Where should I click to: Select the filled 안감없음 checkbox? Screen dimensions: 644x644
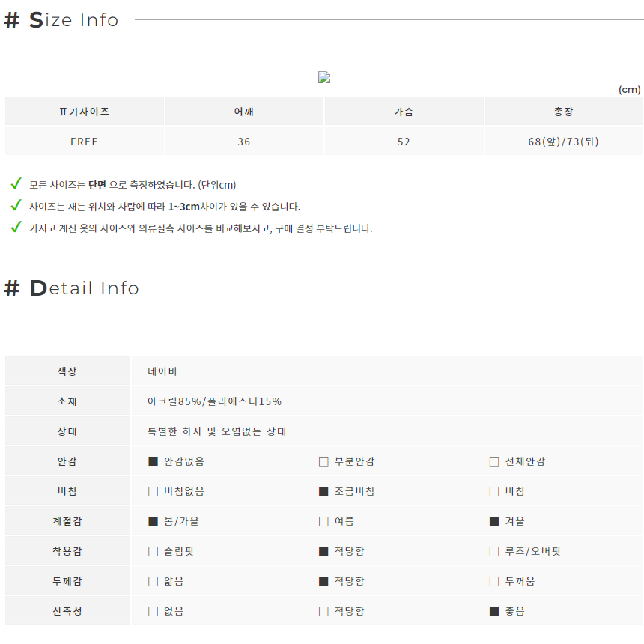click(x=154, y=461)
